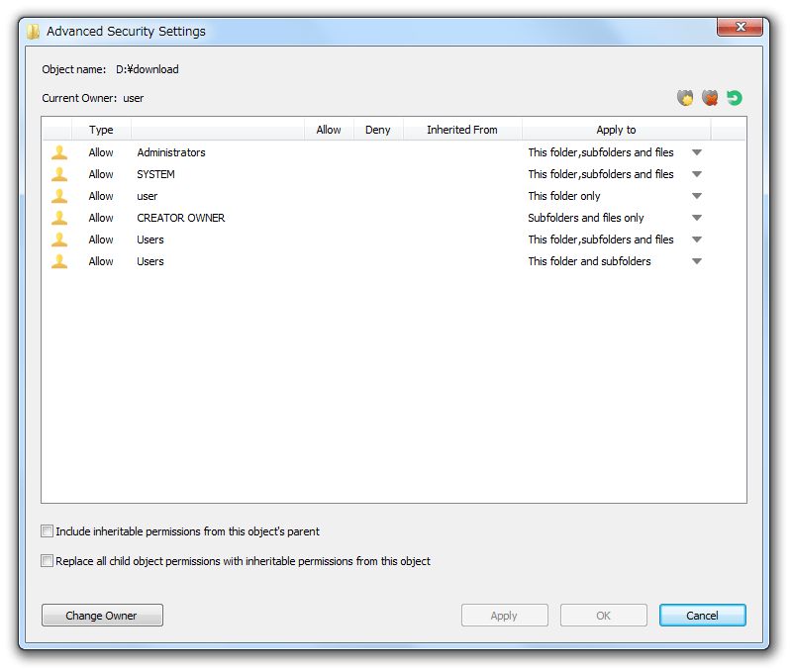
Task: Click the user icon in the 'user' row
Action: click(x=59, y=196)
